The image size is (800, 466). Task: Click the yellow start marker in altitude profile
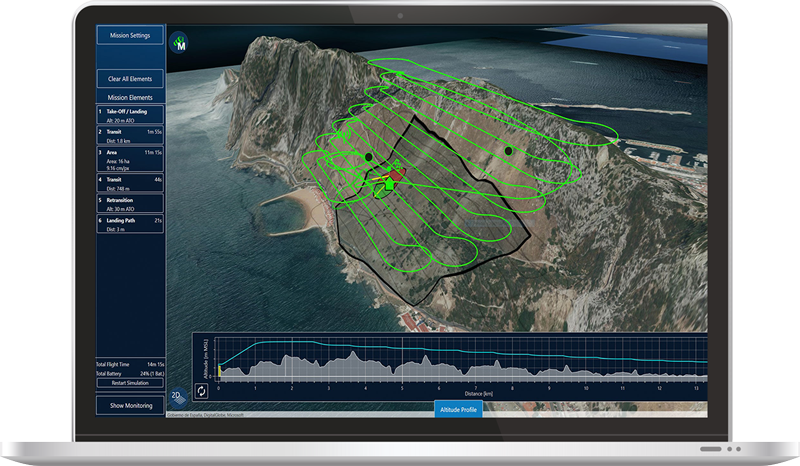[219, 371]
